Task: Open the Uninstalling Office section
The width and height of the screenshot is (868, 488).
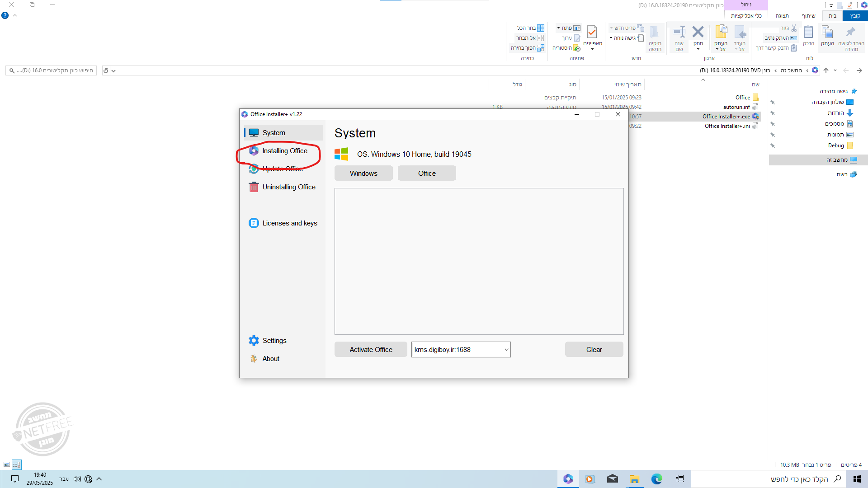Action: point(283,187)
